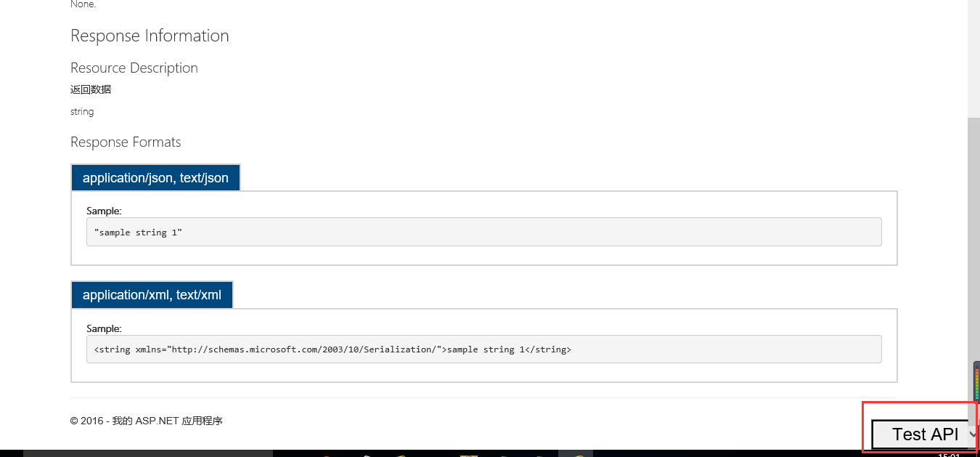Click the "sample string 1" JSON code box
The width and height of the screenshot is (980, 457).
[483, 232]
